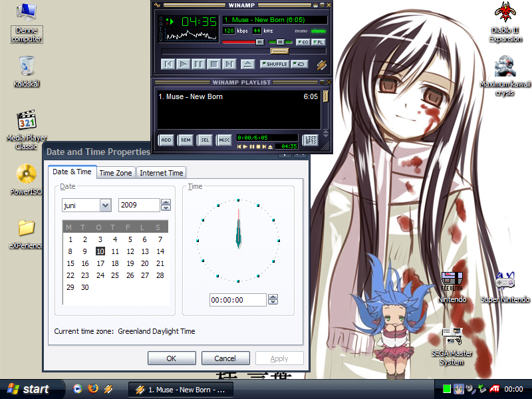
Task: Open Winamp playlist SEL menu
Action: (x=205, y=140)
